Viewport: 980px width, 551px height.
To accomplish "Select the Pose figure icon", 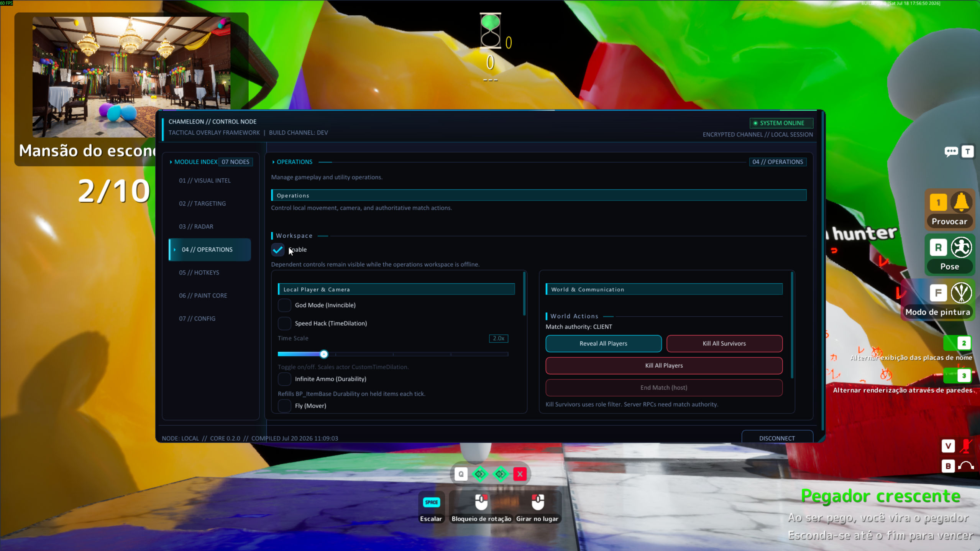I will tap(961, 247).
